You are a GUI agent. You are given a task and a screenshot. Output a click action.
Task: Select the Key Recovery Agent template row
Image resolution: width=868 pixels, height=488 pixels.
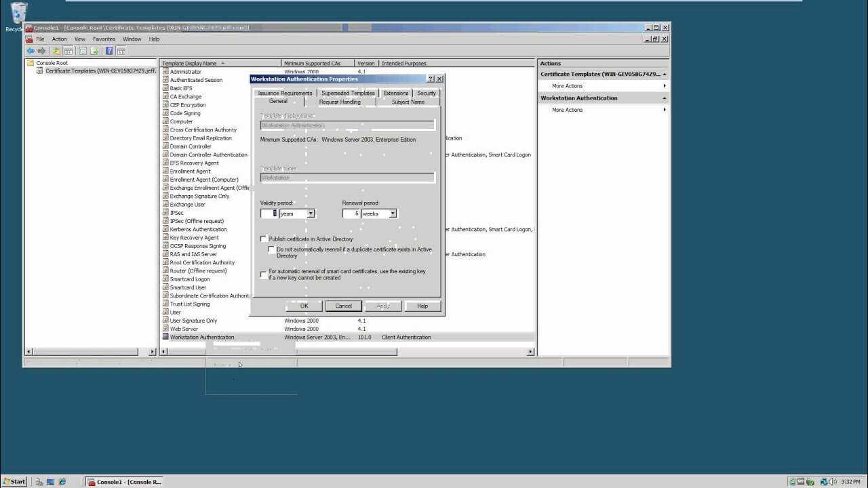(x=194, y=238)
